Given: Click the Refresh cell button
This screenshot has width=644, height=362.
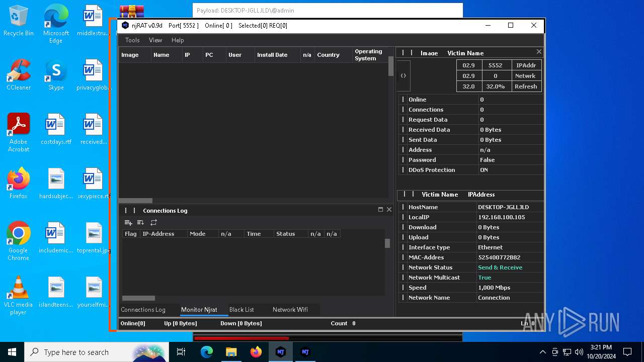Looking at the screenshot, I should point(526,86).
